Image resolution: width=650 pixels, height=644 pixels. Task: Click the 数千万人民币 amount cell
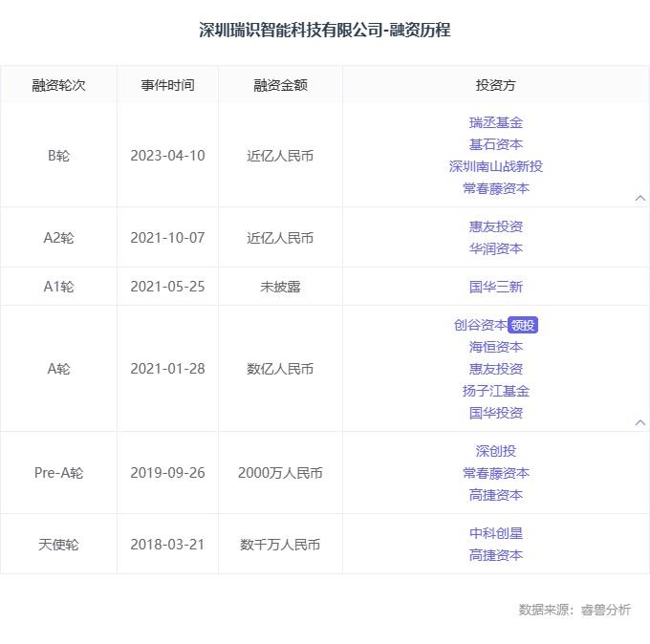[280, 545]
